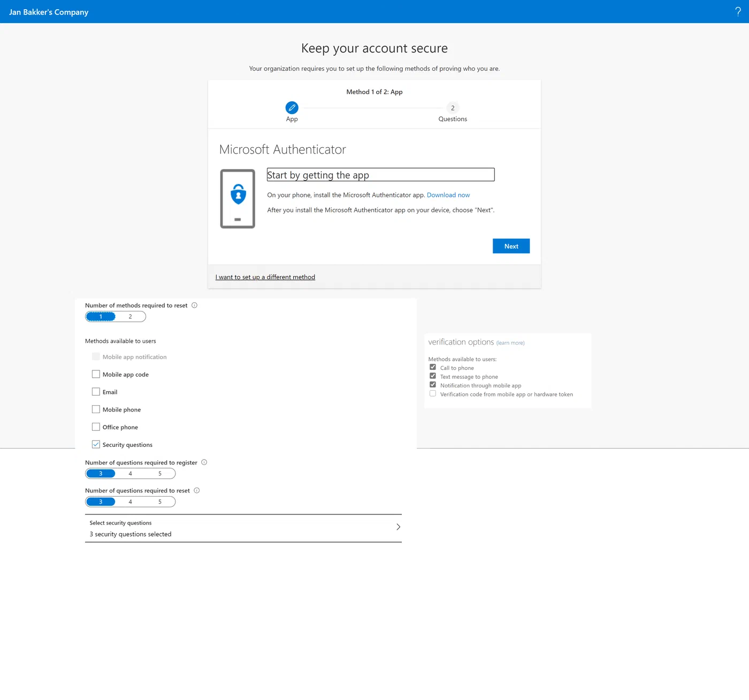
Task: Check the Mobile phone option
Action: tap(96, 409)
